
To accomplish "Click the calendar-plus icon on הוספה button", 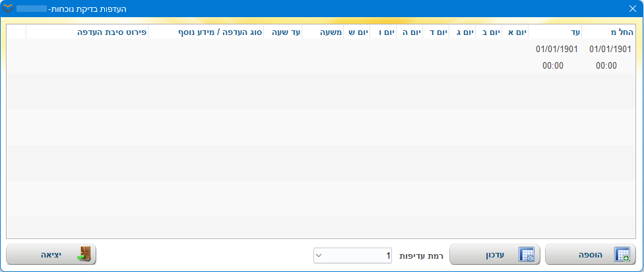I will [622, 255].
